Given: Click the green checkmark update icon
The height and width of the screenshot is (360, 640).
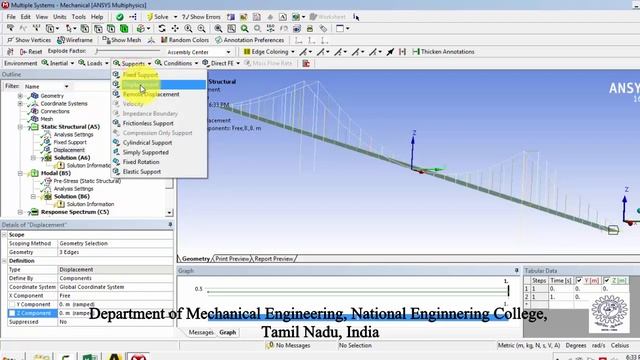Looking at the screenshot, I should coord(120,17).
